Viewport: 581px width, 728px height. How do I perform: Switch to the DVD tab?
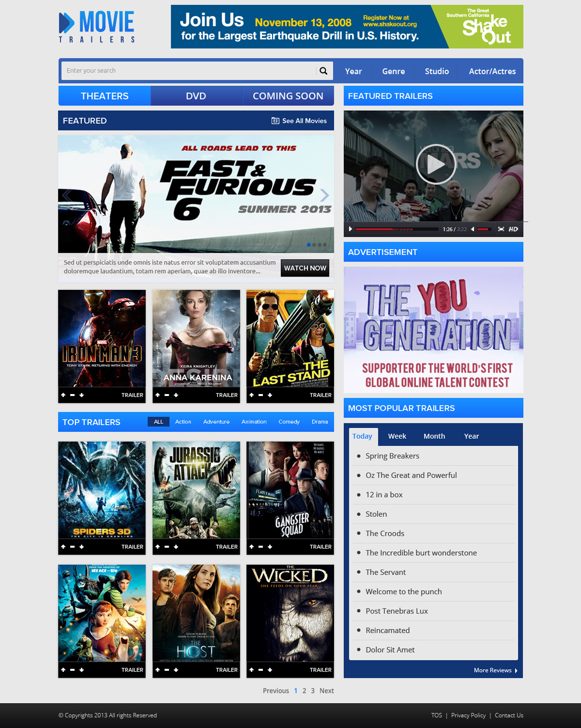(196, 96)
